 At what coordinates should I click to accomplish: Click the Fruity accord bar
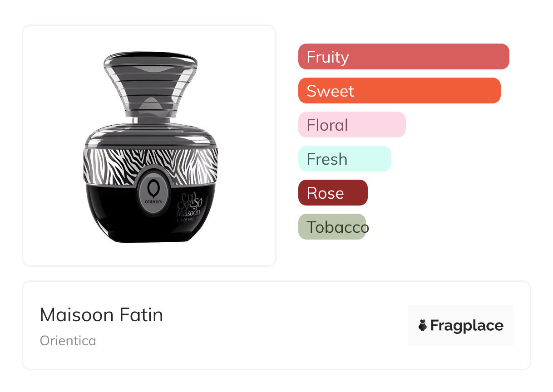pos(403,57)
